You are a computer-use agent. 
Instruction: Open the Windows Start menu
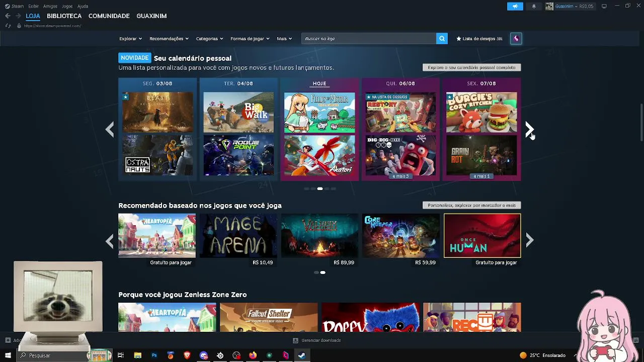point(8,355)
